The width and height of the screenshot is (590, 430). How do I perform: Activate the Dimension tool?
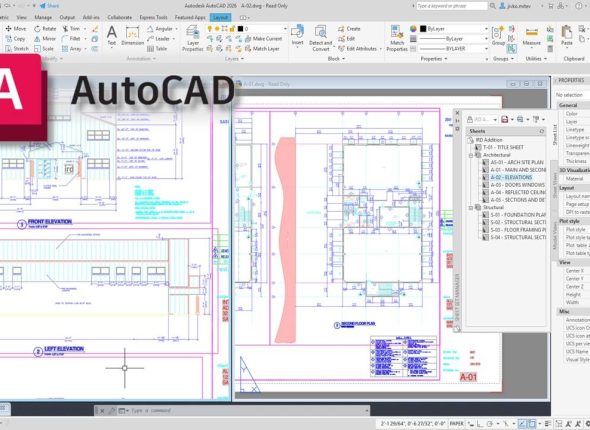(132, 36)
